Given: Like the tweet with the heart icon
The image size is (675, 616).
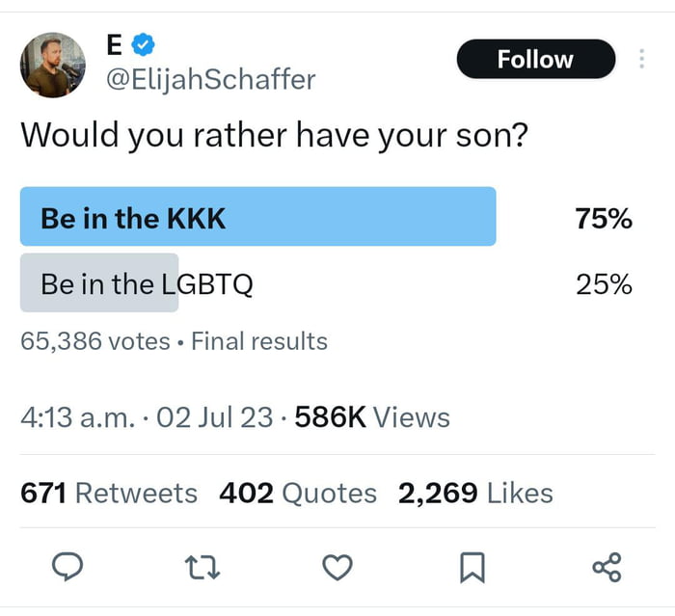Looking at the screenshot, I should pos(337,569).
